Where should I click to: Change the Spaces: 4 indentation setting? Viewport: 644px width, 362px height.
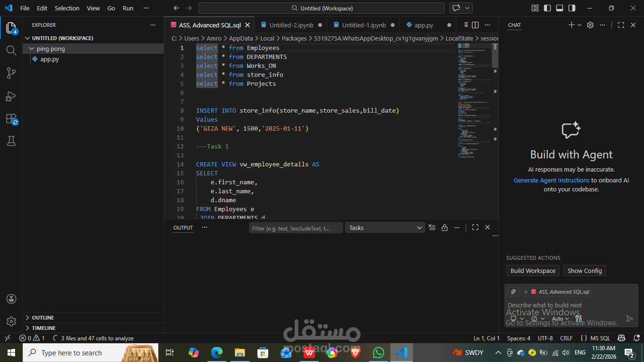coord(519,338)
